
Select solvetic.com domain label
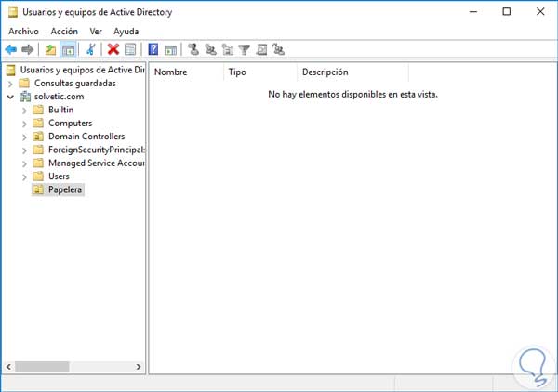click(x=60, y=97)
